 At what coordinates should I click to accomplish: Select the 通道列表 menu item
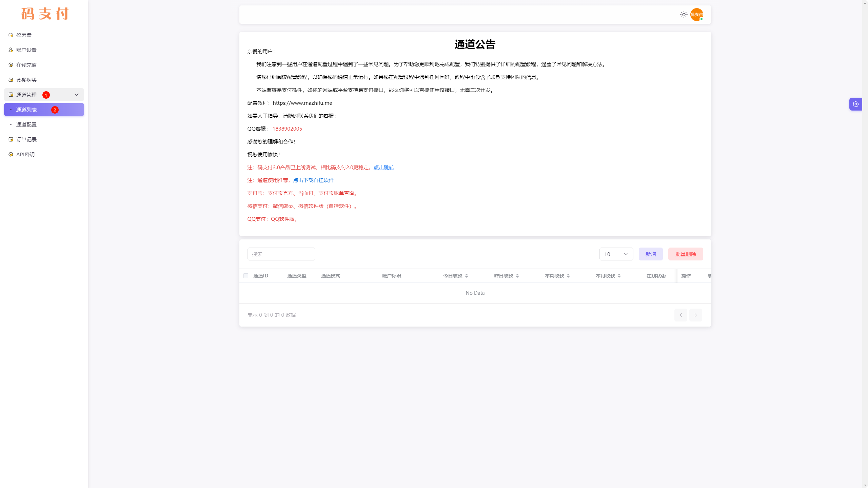click(x=26, y=110)
